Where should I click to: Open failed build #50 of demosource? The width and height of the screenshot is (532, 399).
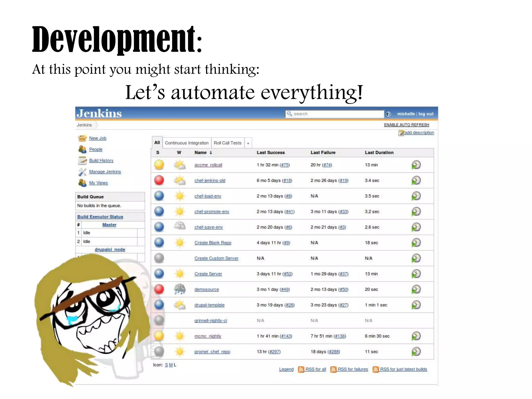pos(343,289)
